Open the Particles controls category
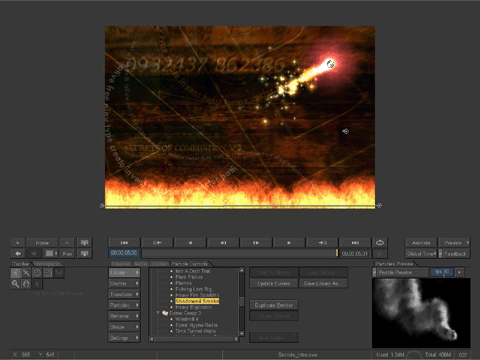 click(x=124, y=305)
